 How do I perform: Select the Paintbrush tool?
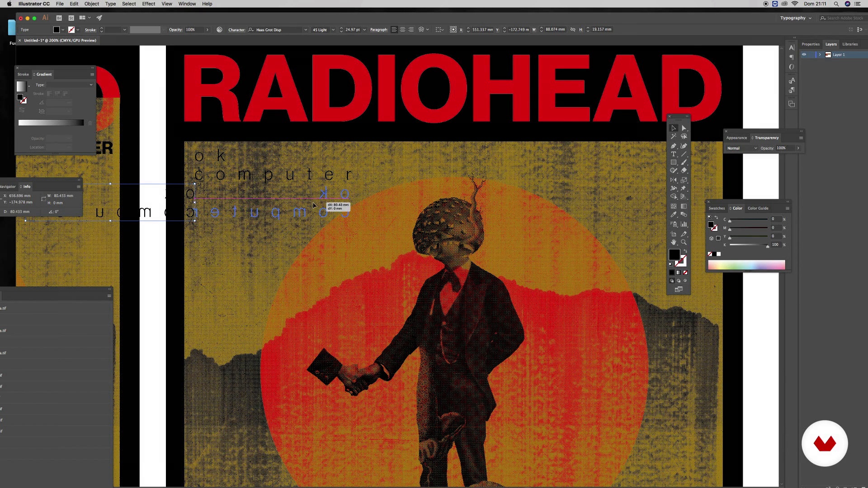tap(684, 162)
